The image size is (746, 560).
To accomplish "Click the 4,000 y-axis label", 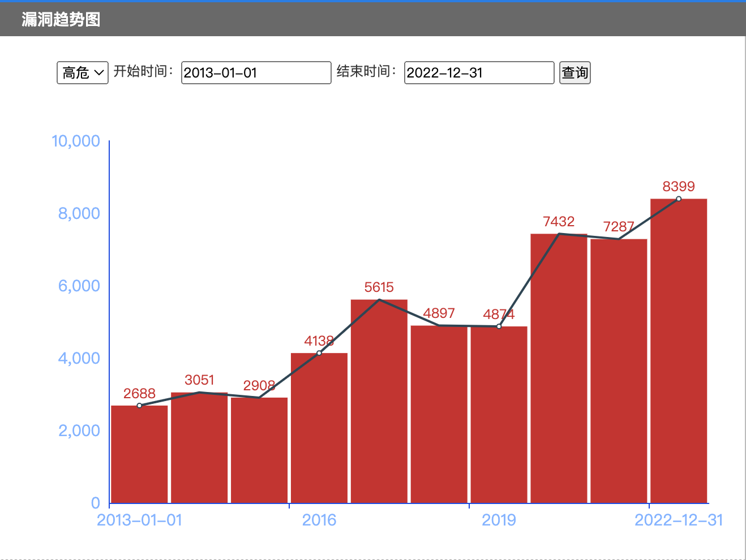I will pos(79,358).
